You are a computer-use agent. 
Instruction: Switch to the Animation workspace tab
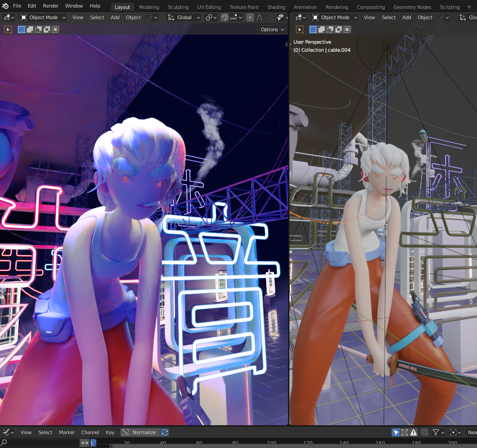[x=305, y=7]
